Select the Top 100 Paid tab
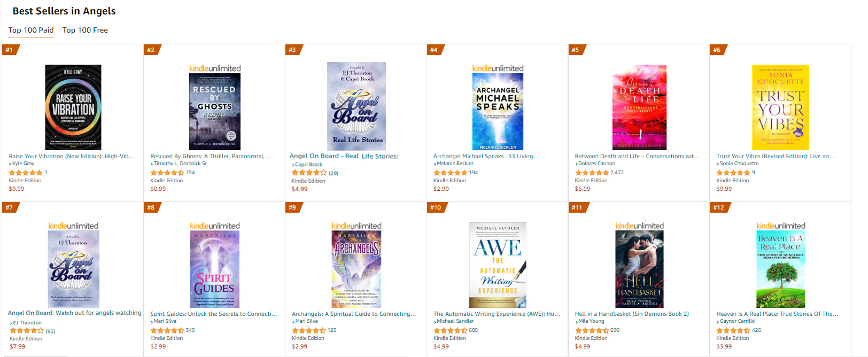Screen dimensions: 868x357 point(31,30)
